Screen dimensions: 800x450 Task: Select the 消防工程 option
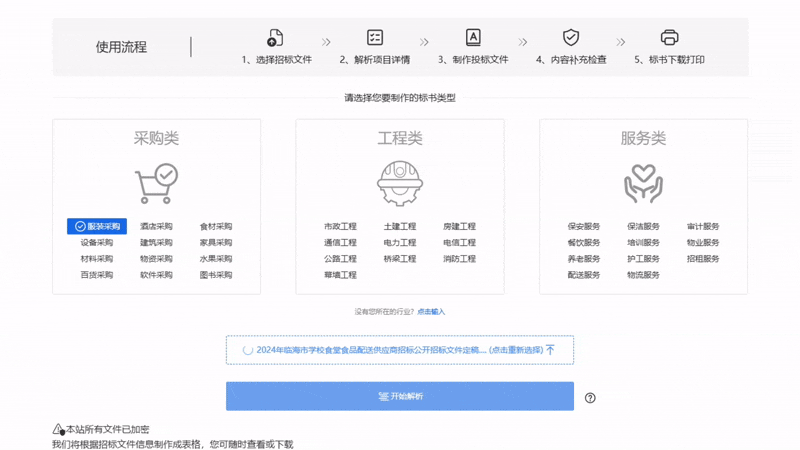pyautogui.click(x=460, y=259)
